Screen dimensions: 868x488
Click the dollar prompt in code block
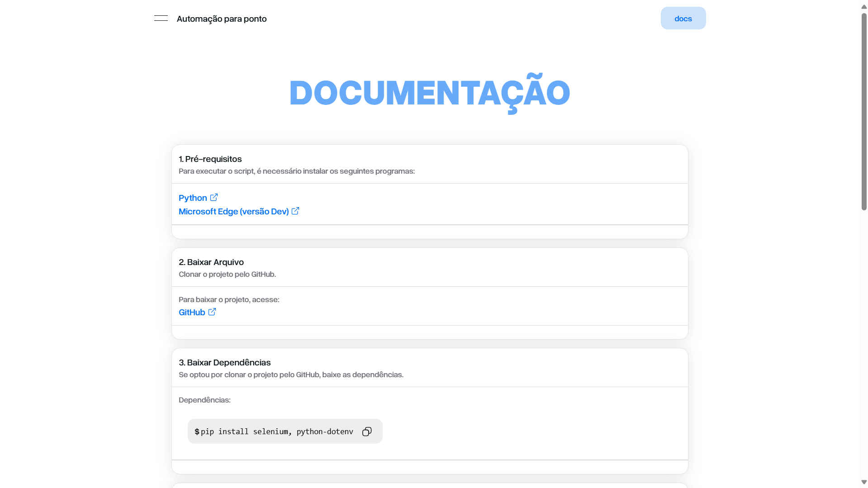pos(197,431)
